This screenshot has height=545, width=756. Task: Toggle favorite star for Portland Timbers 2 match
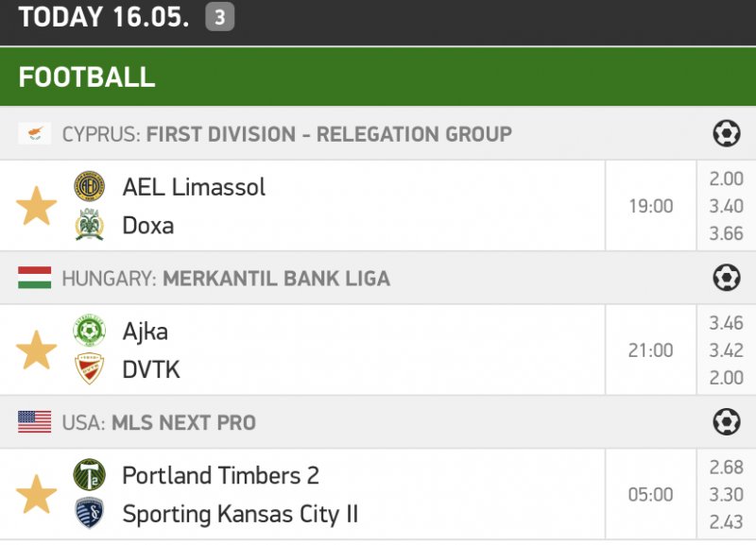pyautogui.click(x=37, y=495)
